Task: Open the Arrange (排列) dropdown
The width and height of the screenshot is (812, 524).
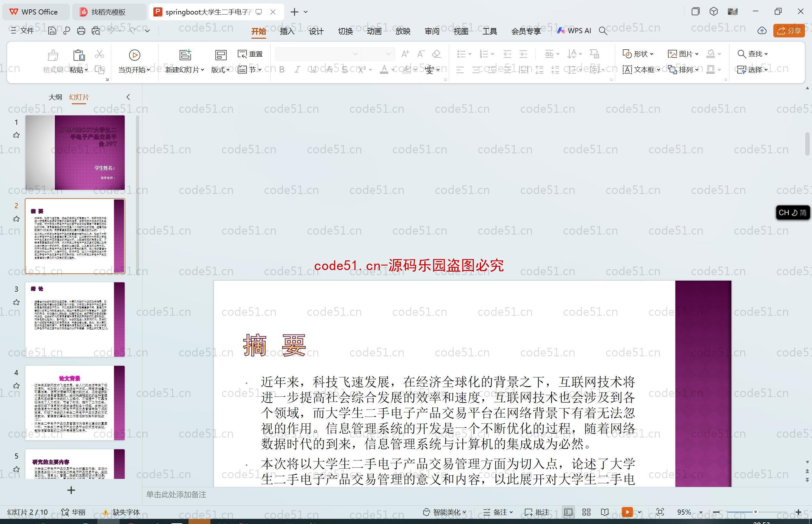Action: 683,70
